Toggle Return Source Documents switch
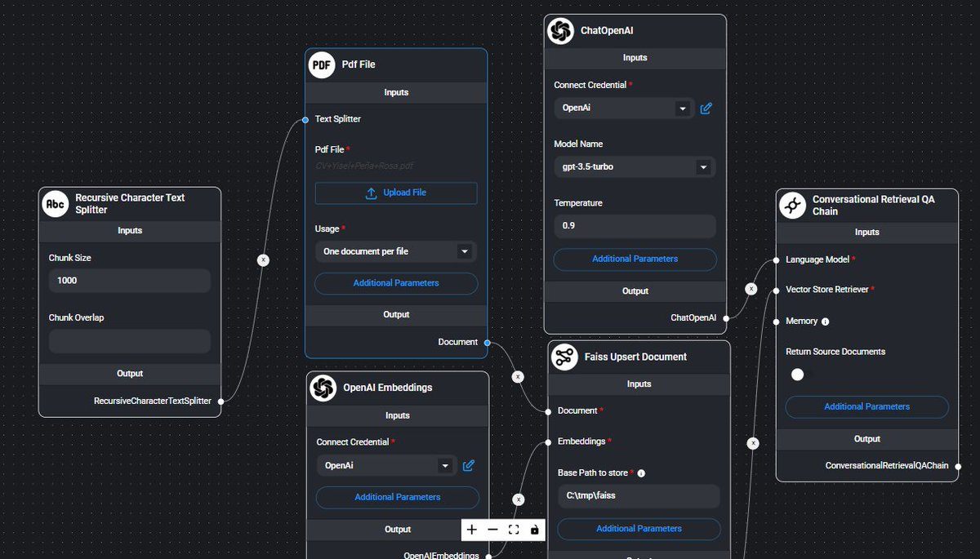980x559 pixels. click(804, 375)
